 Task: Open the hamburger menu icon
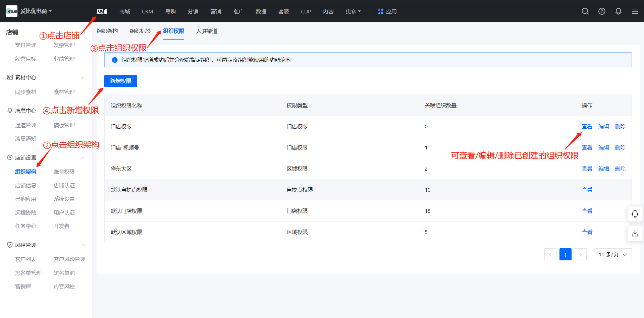pyautogui.click(x=635, y=11)
